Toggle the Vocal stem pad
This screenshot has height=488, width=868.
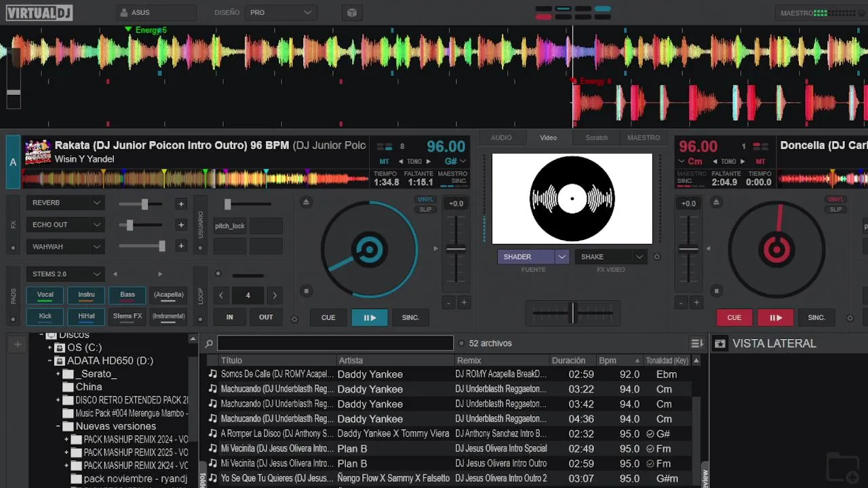click(45, 295)
